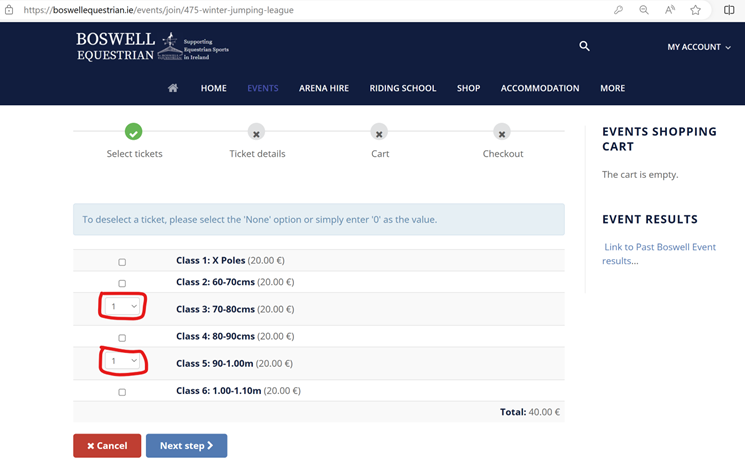The height and width of the screenshot is (469, 745).
Task: Tick the Class 1: X Poles checkbox
Action: pyautogui.click(x=122, y=262)
